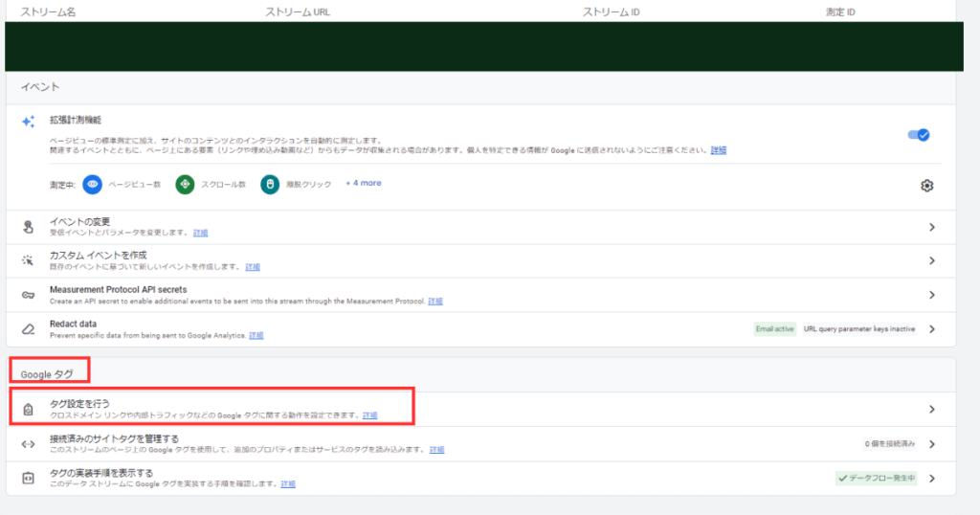
Task: Toggle the enhanced measurement switch off
Action: point(918,135)
